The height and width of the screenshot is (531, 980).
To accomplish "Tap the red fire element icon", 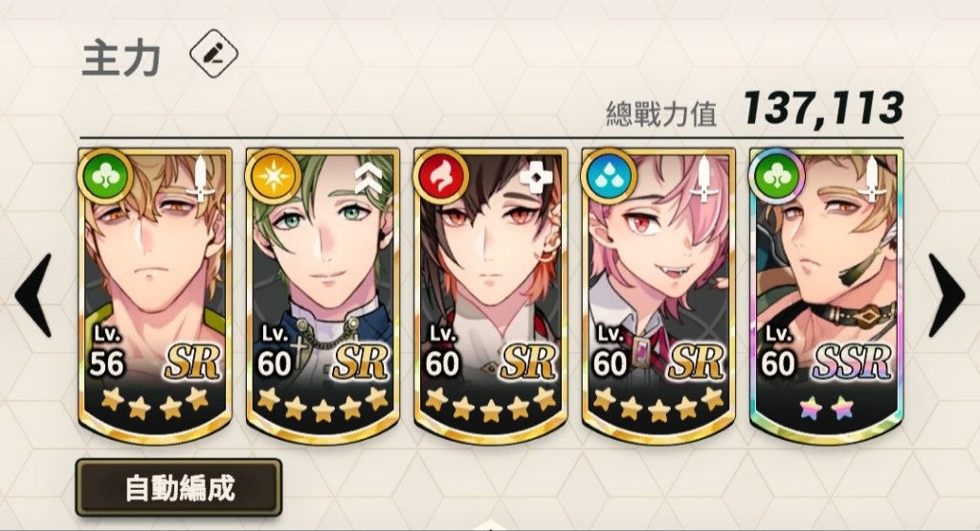I will coord(440,176).
